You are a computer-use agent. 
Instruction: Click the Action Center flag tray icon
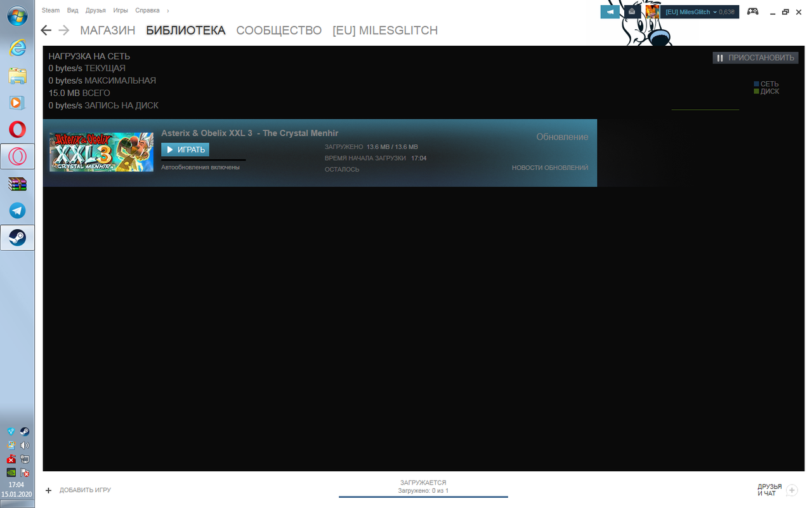point(25,472)
